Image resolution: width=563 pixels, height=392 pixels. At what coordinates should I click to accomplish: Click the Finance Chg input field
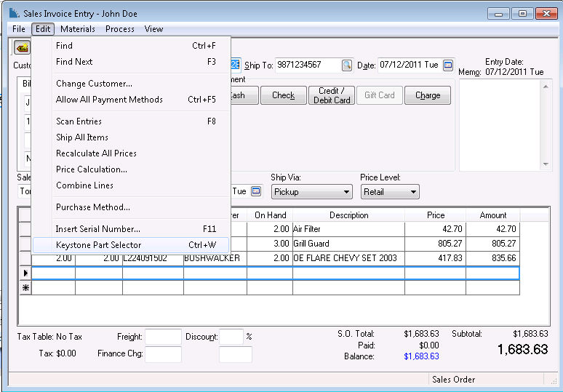coord(163,355)
